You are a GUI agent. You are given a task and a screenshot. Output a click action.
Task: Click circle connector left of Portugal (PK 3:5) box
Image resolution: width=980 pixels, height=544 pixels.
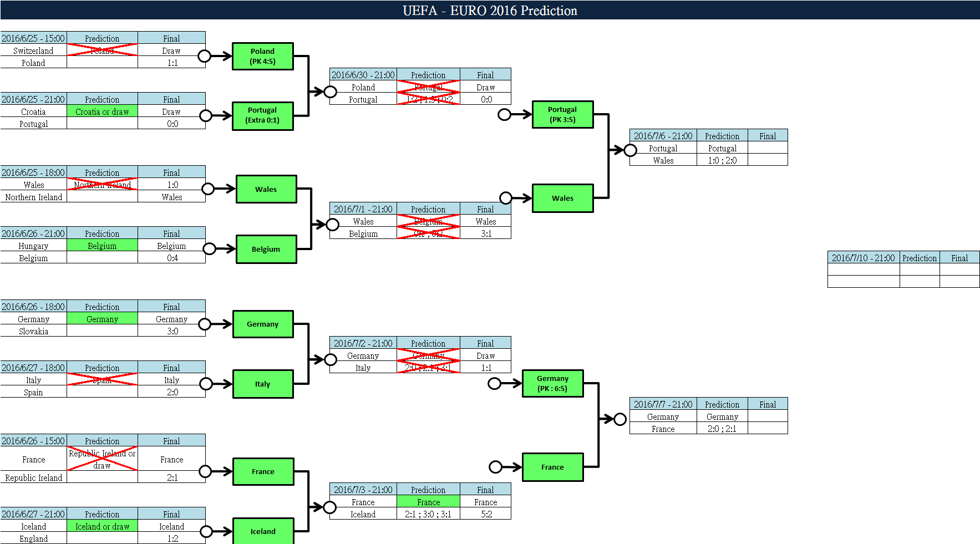point(504,115)
